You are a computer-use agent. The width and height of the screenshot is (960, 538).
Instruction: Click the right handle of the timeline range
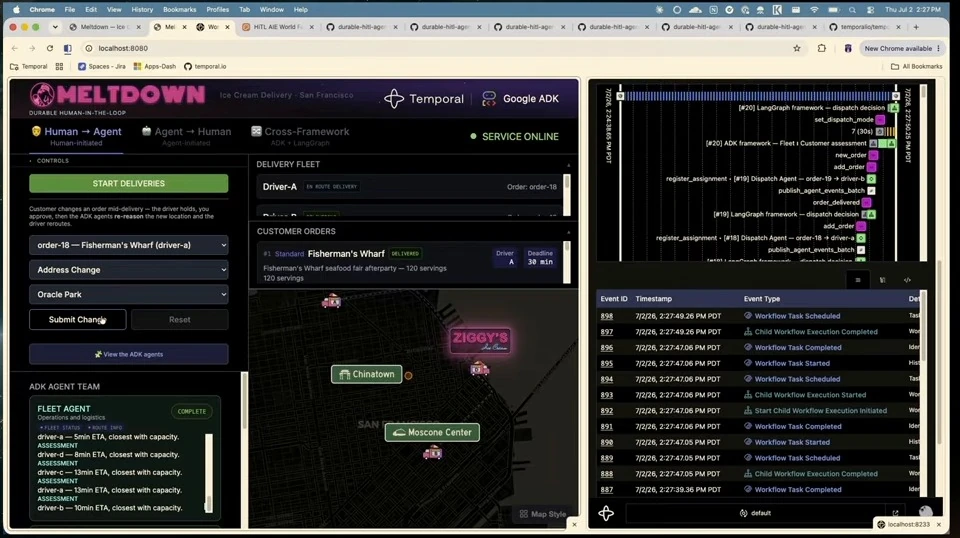coord(896,96)
